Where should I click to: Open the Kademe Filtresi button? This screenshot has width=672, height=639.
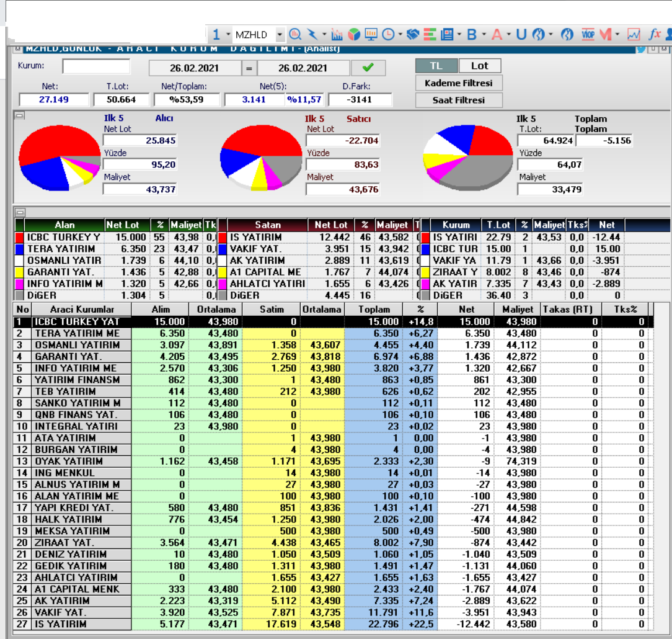click(459, 83)
